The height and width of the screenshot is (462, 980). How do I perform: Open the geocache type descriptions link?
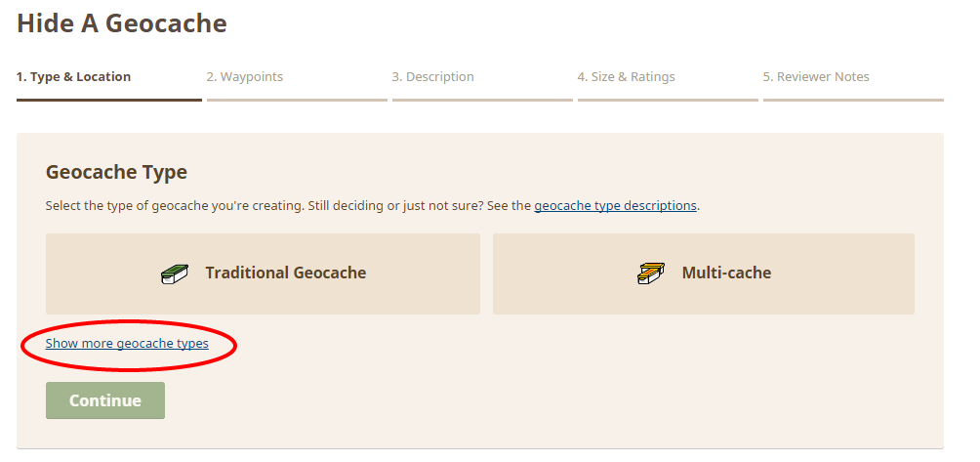pyautogui.click(x=615, y=205)
